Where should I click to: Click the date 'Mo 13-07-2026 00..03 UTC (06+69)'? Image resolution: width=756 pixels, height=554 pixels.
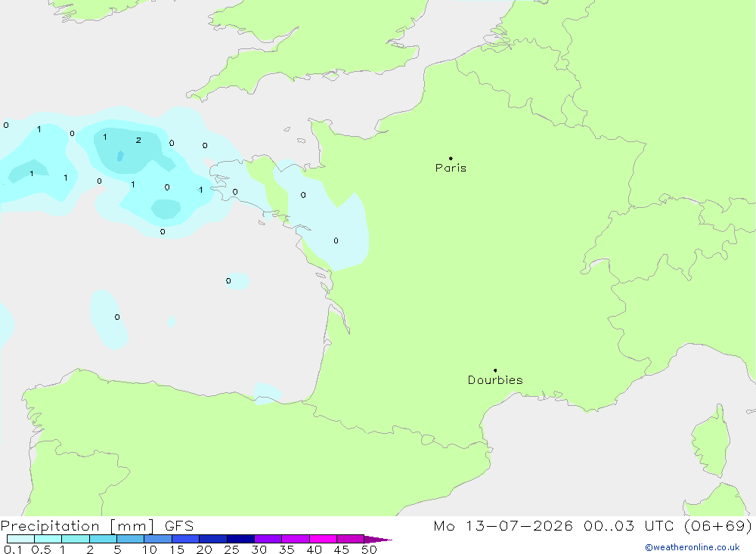[593, 526]
